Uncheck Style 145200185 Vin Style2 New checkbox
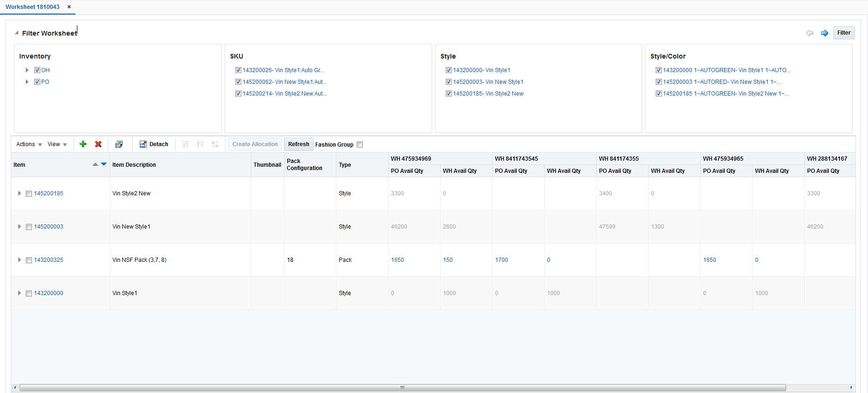868x393 pixels. (449, 94)
